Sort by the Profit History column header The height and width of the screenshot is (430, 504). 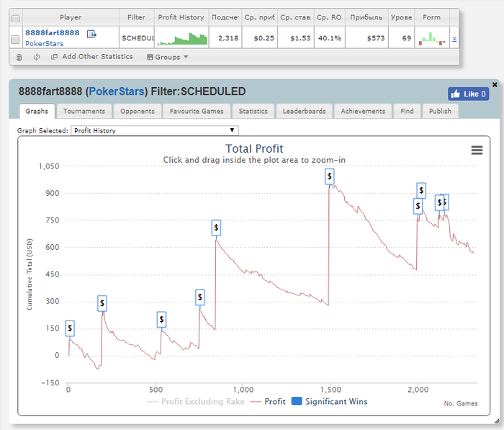click(181, 17)
